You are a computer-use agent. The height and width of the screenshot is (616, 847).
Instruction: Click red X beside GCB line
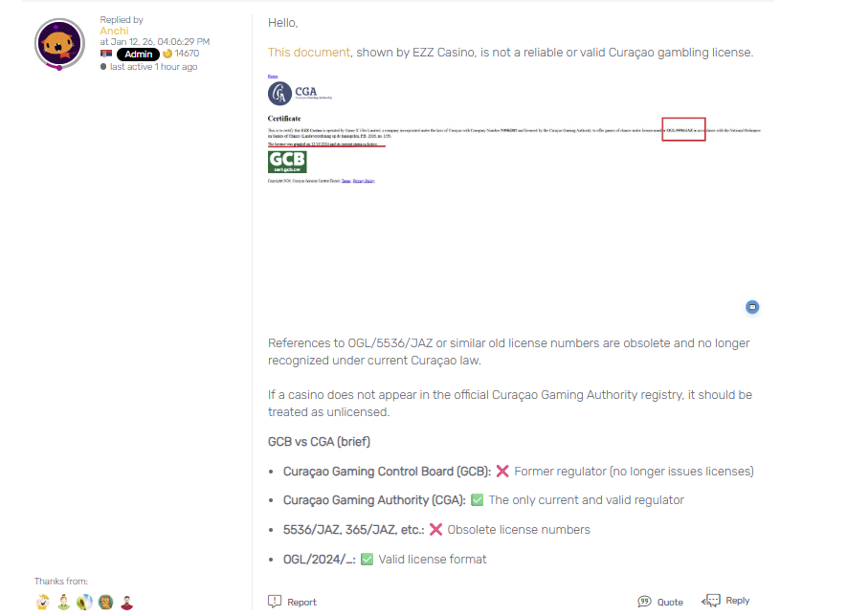click(x=502, y=471)
